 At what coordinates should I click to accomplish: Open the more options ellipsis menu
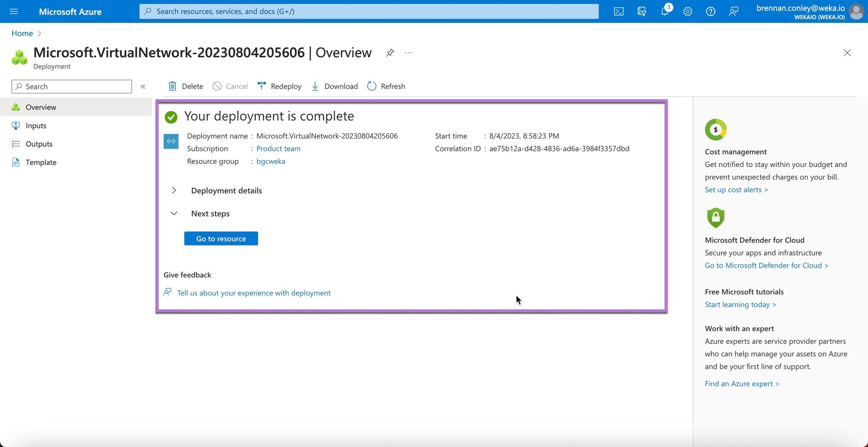coord(408,53)
